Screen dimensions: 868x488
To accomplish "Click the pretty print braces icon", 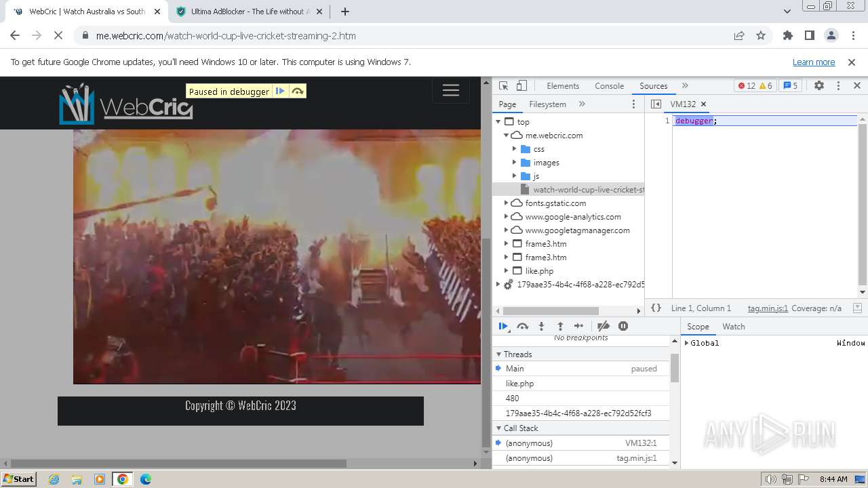I will 656,308.
